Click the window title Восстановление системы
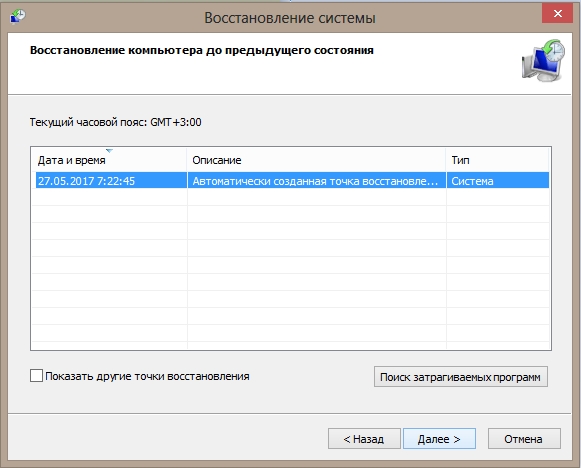Image resolution: width=581 pixels, height=468 pixels. pyautogui.click(x=290, y=18)
